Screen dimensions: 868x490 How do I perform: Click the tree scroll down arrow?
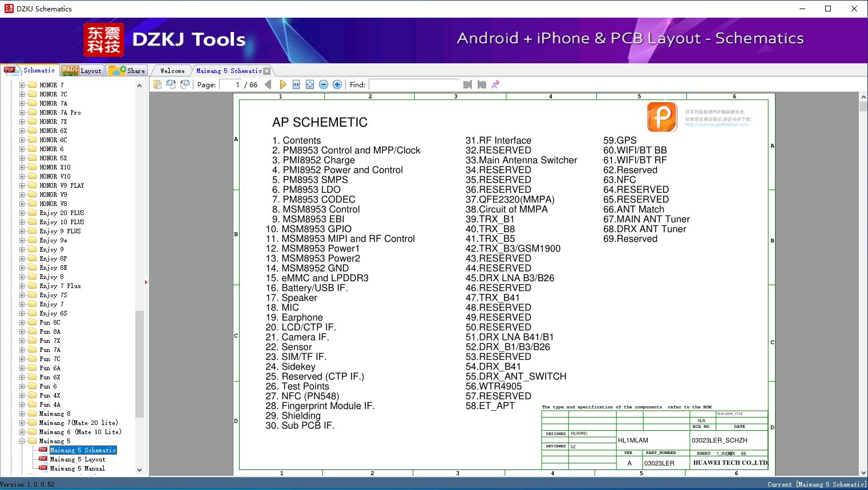coord(139,470)
